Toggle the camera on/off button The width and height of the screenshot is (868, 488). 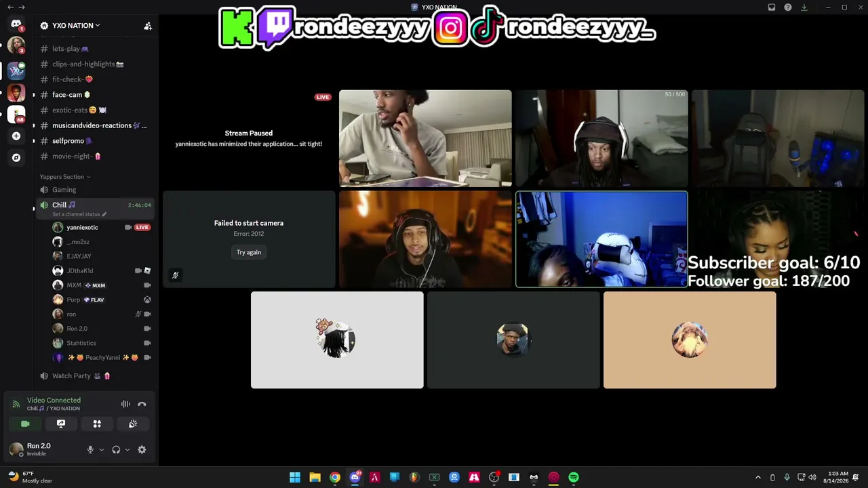pyautogui.click(x=25, y=424)
